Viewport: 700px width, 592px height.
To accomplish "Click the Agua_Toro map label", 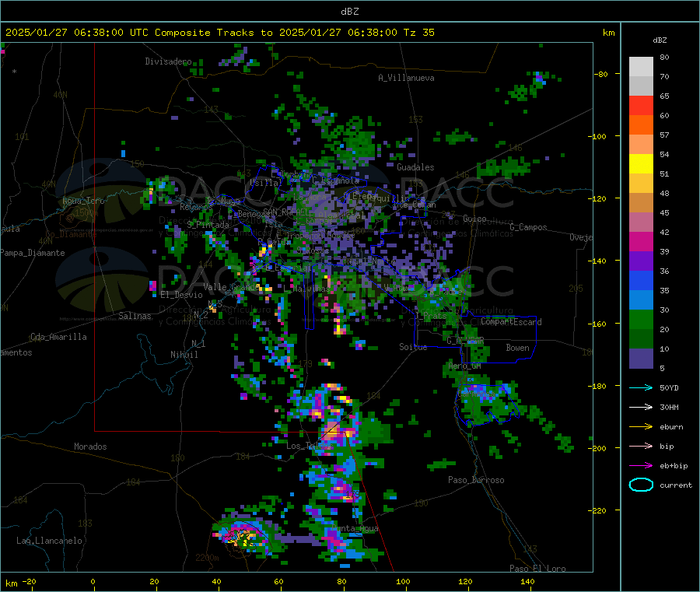I will click(83, 201).
